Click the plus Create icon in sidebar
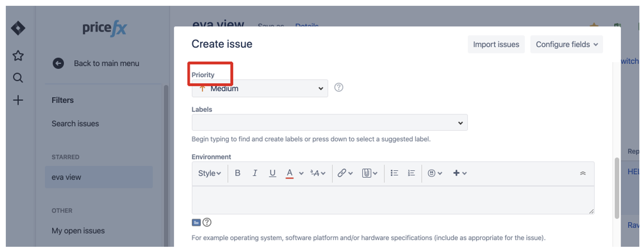The width and height of the screenshot is (644, 252). point(18,100)
